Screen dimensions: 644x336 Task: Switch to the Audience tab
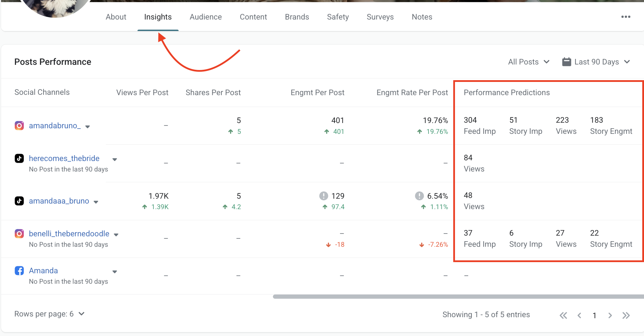(206, 17)
